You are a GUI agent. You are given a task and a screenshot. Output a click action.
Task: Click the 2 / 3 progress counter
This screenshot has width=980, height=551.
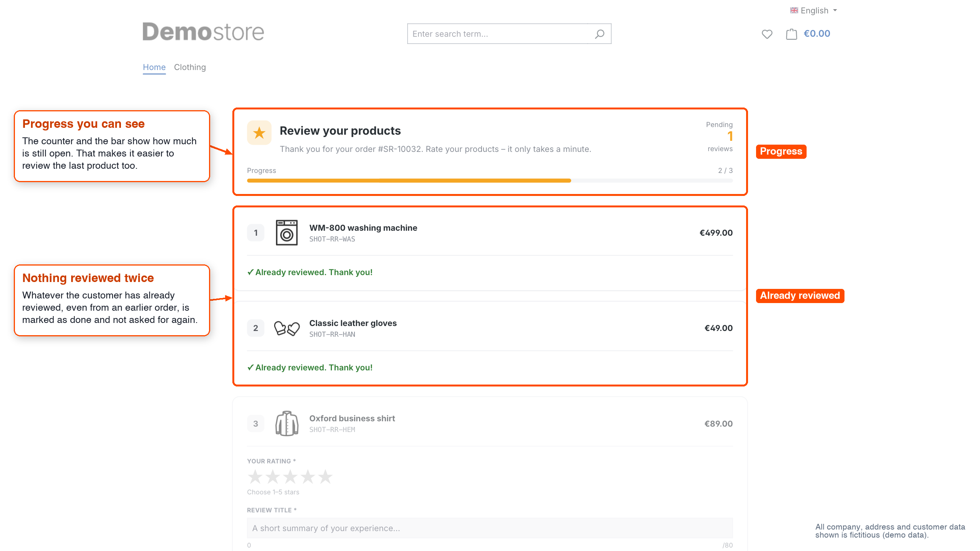(725, 171)
